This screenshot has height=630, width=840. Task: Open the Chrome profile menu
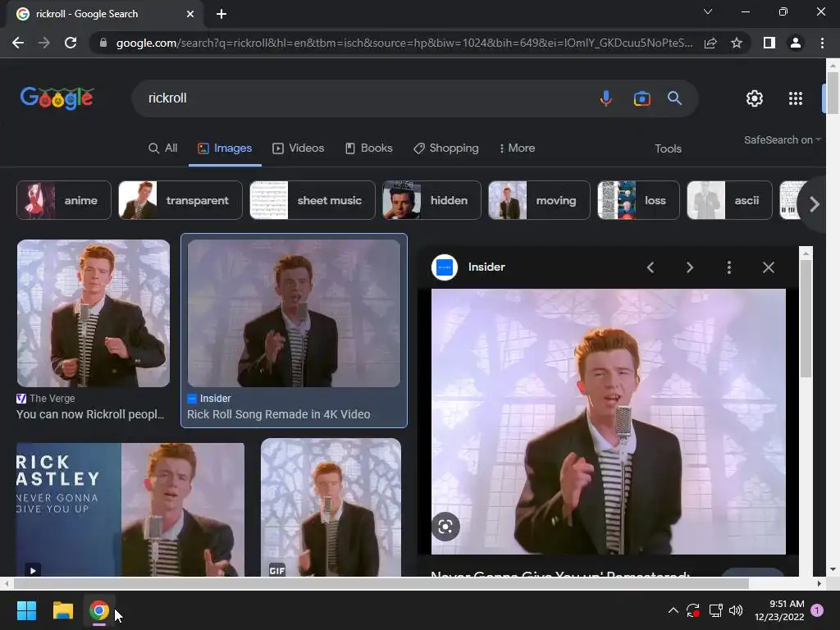point(796,43)
